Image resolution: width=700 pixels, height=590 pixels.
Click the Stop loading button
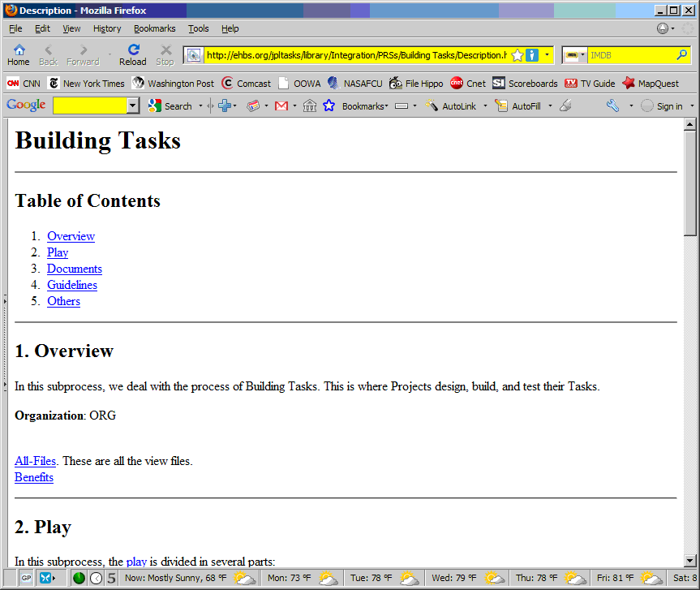point(165,55)
